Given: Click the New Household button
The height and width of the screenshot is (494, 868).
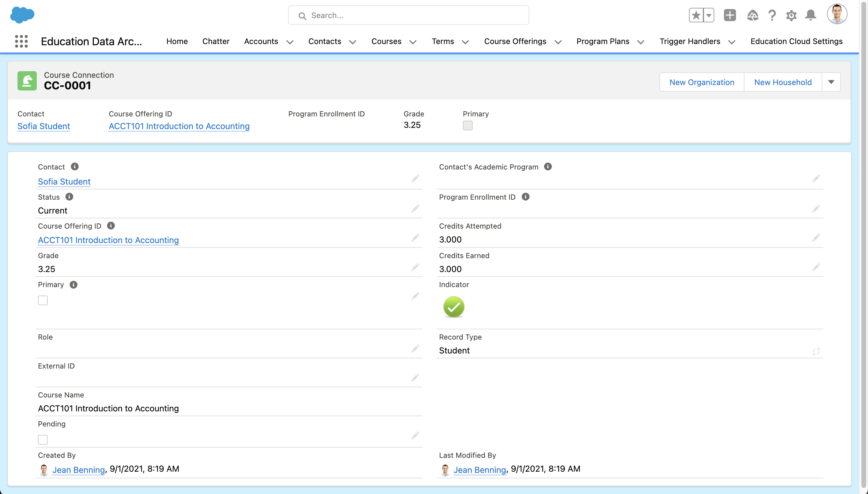Looking at the screenshot, I should tap(783, 82).
